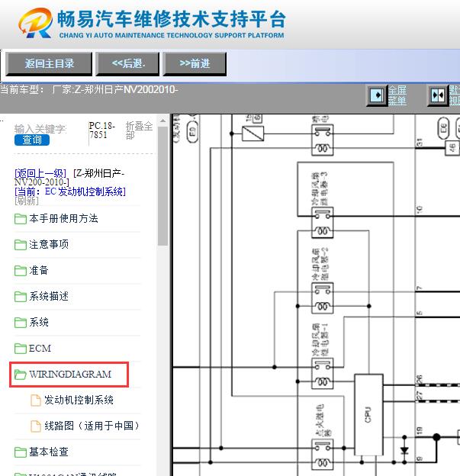Image resolution: width=460 pixels, height=476 pixels.
Task: Click the E6 connector symbol in diagram
Action: click(443, 127)
